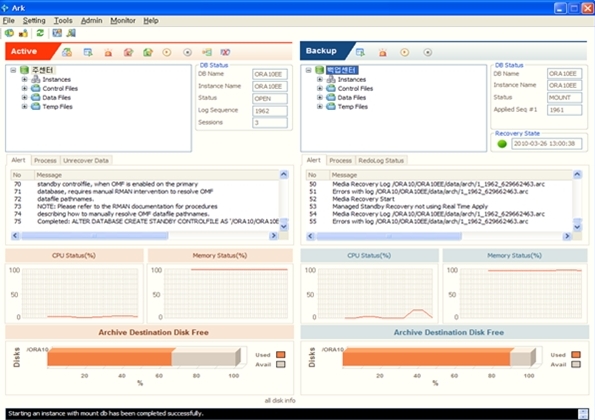The height and width of the screenshot is (420, 595).
Task: Click the green globe icon in main toolbar
Action: click(x=9, y=33)
